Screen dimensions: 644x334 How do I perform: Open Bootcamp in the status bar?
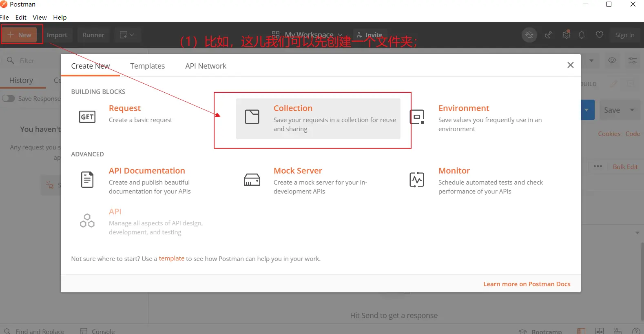(540, 331)
